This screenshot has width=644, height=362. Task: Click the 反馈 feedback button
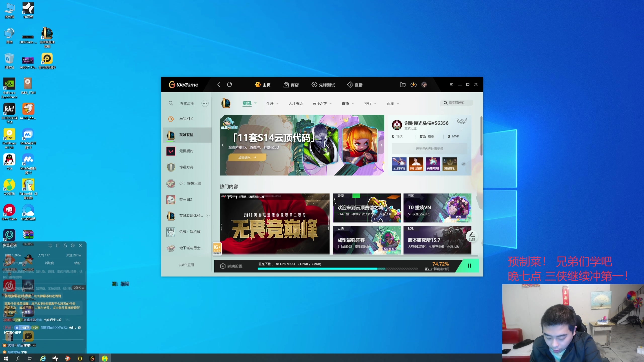(472, 236)
